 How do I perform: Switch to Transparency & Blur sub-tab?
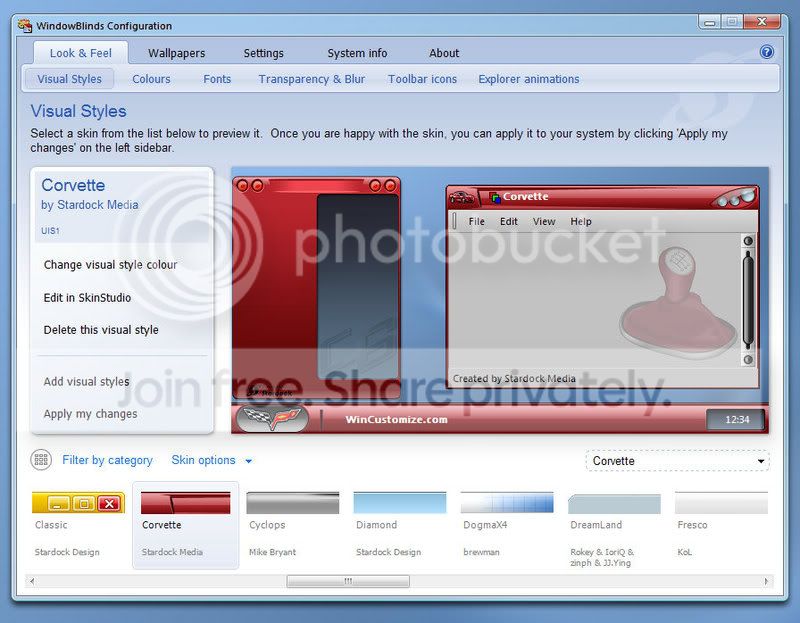311,79
